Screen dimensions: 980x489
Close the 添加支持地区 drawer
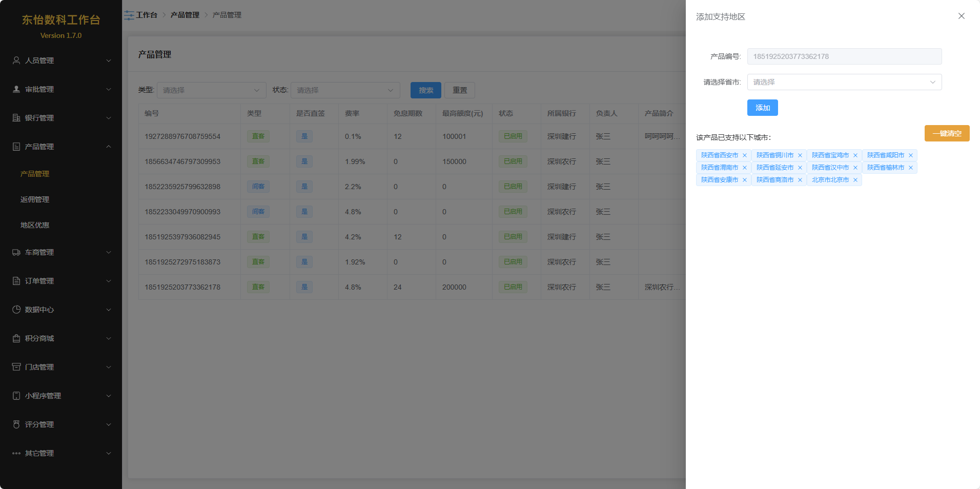pos(961,16)
